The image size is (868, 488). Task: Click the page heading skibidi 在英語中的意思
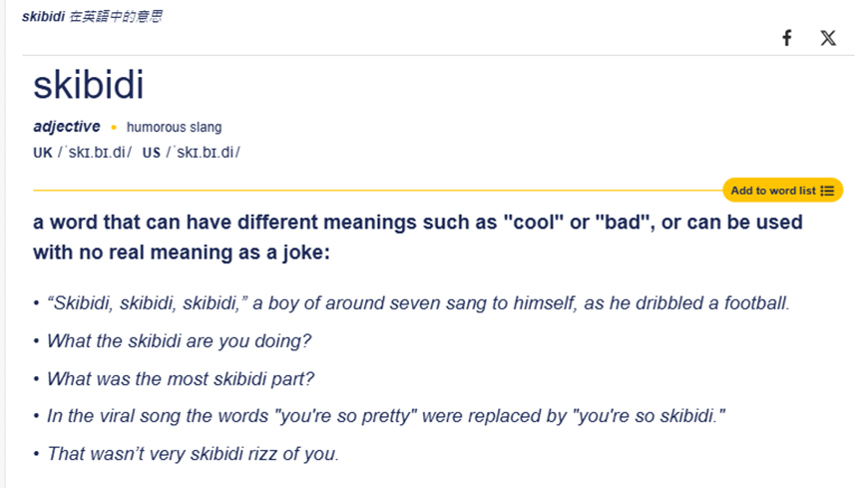[x=92, y=16]
